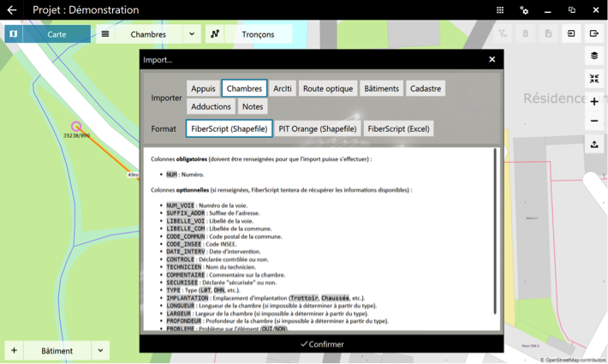
Task: Click the plus icon beside Bâtiment
Action: click(14, 350)
